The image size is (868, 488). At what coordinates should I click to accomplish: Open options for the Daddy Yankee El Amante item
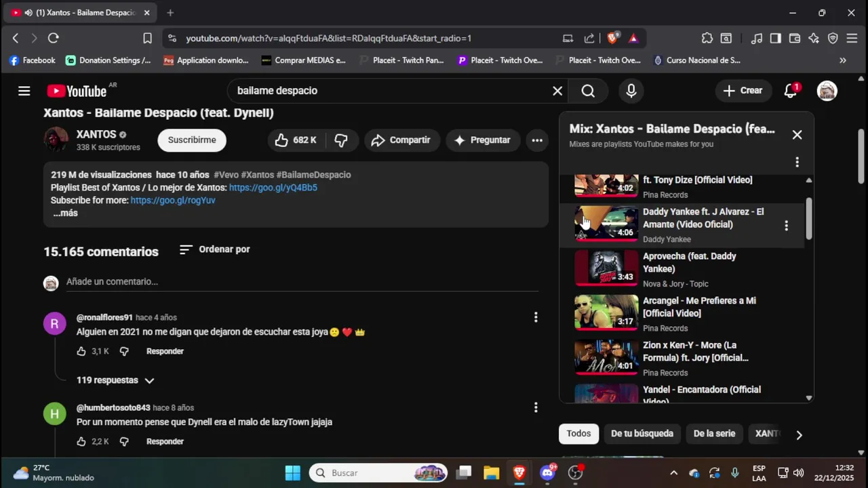(x=786, y=226)
